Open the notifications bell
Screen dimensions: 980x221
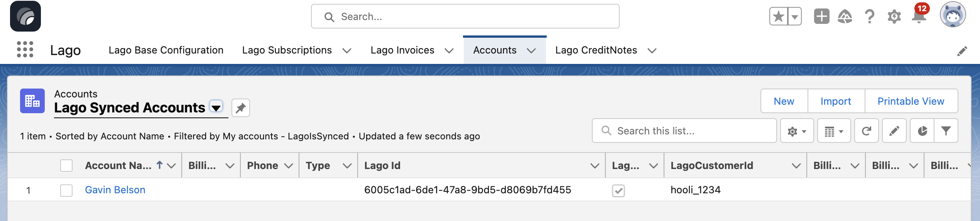click(x=919, y=17)
